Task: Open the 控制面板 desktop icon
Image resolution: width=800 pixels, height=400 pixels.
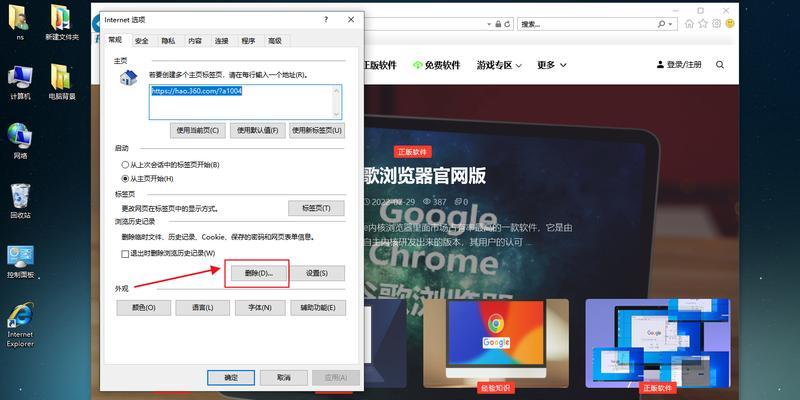Action: 20,261
